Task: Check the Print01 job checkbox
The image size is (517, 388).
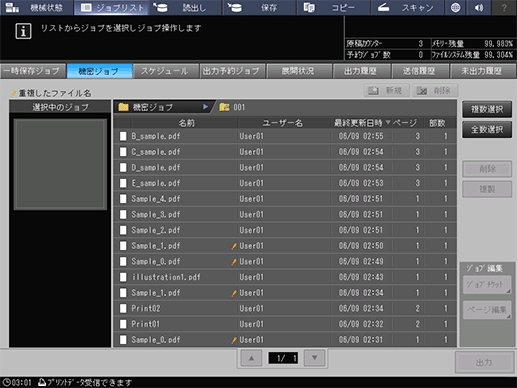Action: (123, 324)
